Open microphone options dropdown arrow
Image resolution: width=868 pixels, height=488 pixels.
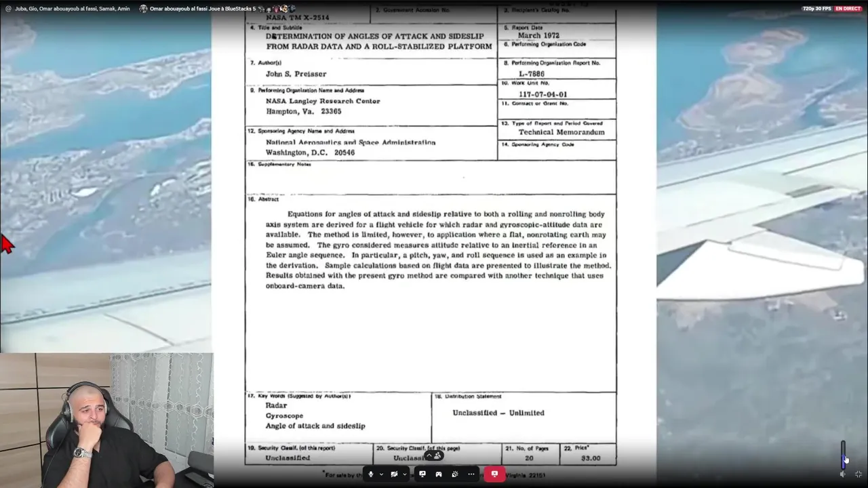coord(381,474)
